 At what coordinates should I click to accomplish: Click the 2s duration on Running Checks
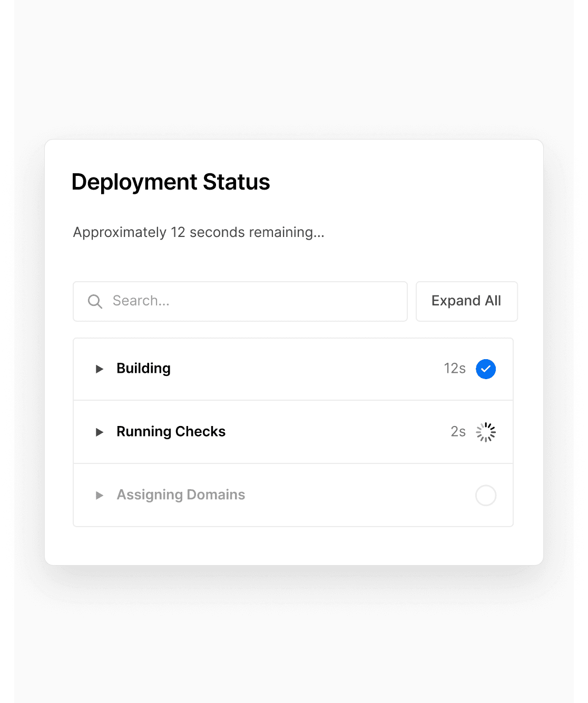458,432
